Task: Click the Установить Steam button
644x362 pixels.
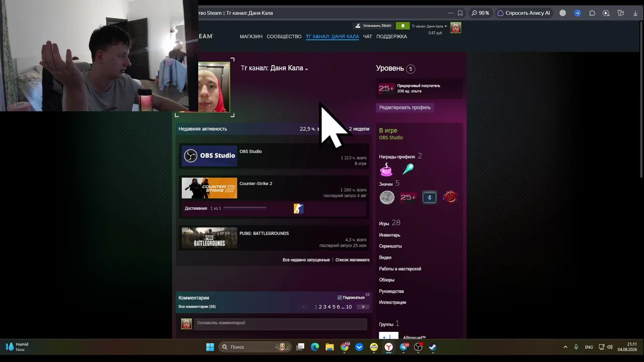Action: pos(373,26)
